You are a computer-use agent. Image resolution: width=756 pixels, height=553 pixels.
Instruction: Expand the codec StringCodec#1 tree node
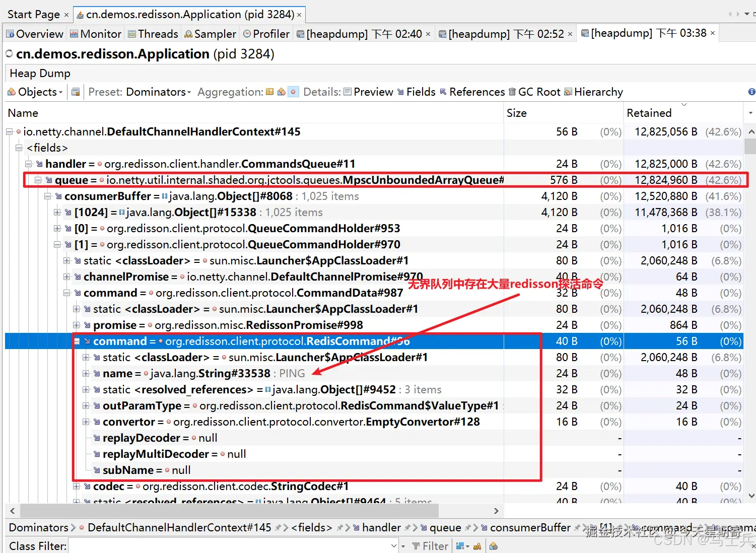click(77, 486)
